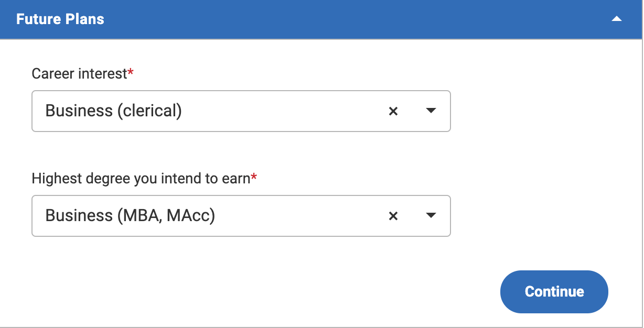Click the Highest degree you intend to earn label
The height and width of the screenshot is (328, 644).
pos(142,178)
